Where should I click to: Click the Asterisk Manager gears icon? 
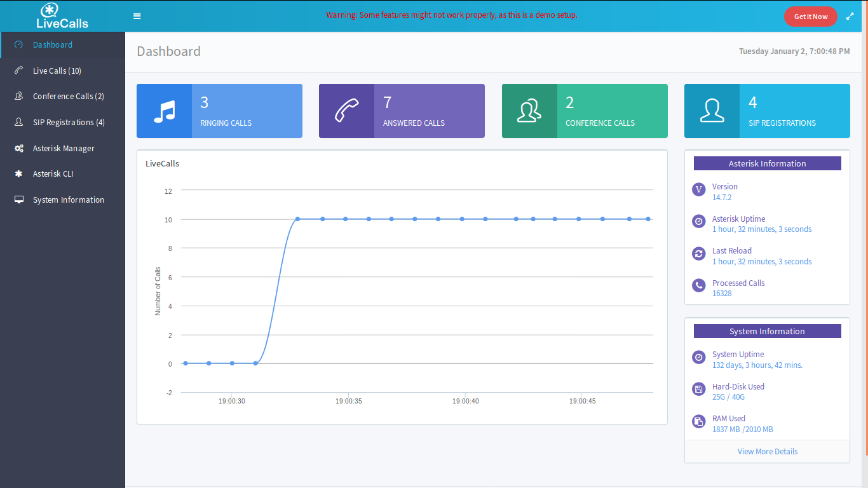pyautogui.click(x=19, y=148)
